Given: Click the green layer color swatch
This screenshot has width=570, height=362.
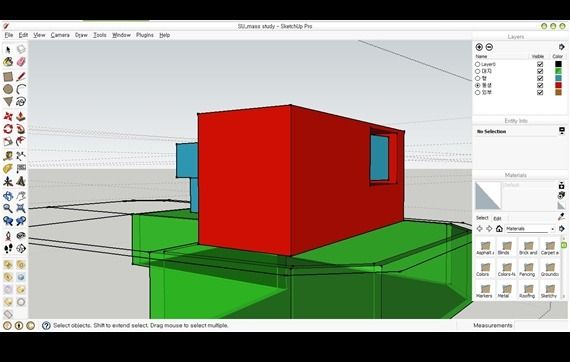Looking at the screenshot, I should [x=558, y=71].
